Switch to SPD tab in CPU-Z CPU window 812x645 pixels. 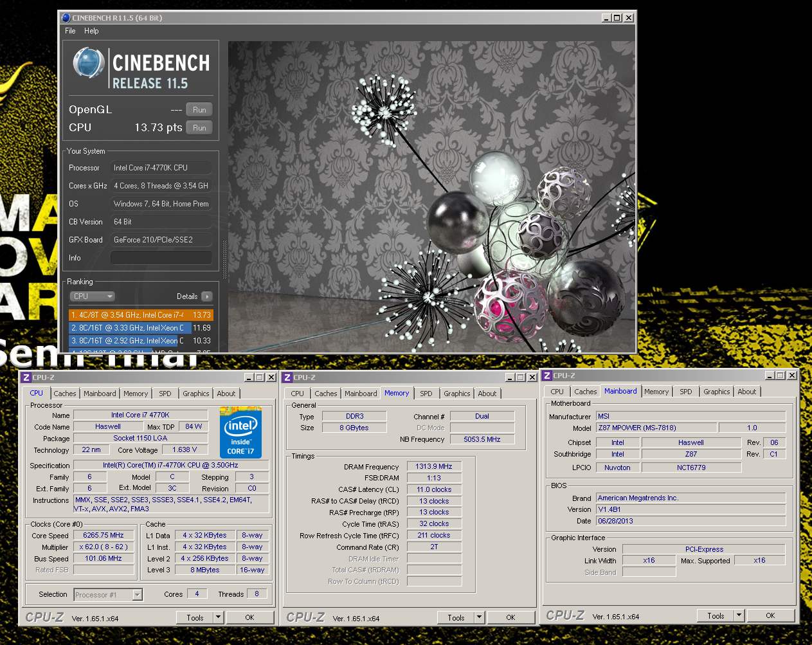165,394
